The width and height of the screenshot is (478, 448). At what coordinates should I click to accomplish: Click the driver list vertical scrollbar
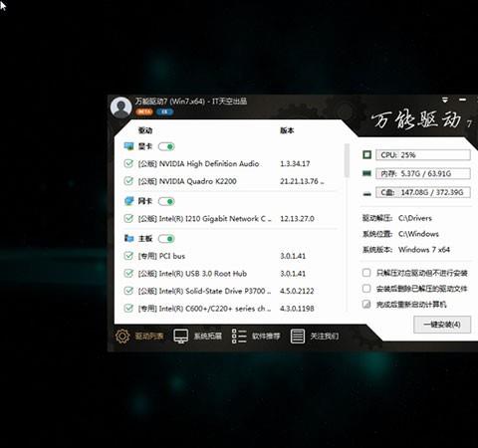(347, 160)
